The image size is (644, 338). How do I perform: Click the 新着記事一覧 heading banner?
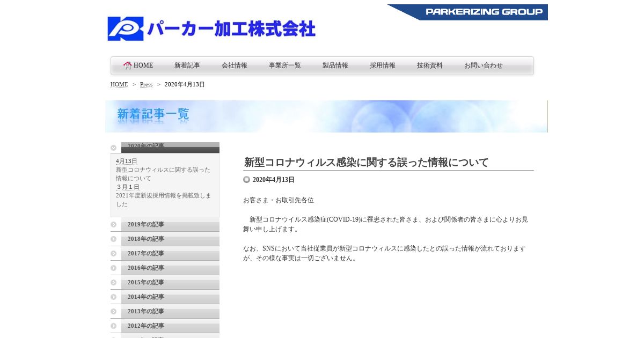326,116
